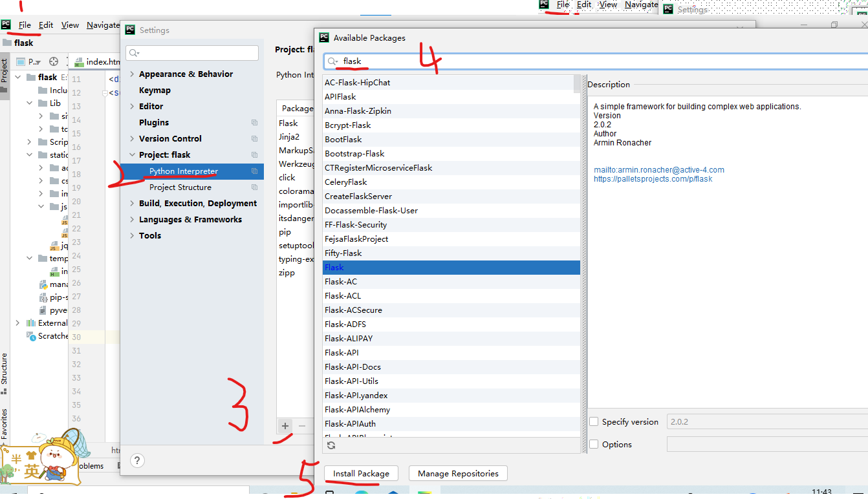Click the magnifier icon in Available Packages search
Image resolution: width=868 pixels, height=499 pixels.
point(333,61)
